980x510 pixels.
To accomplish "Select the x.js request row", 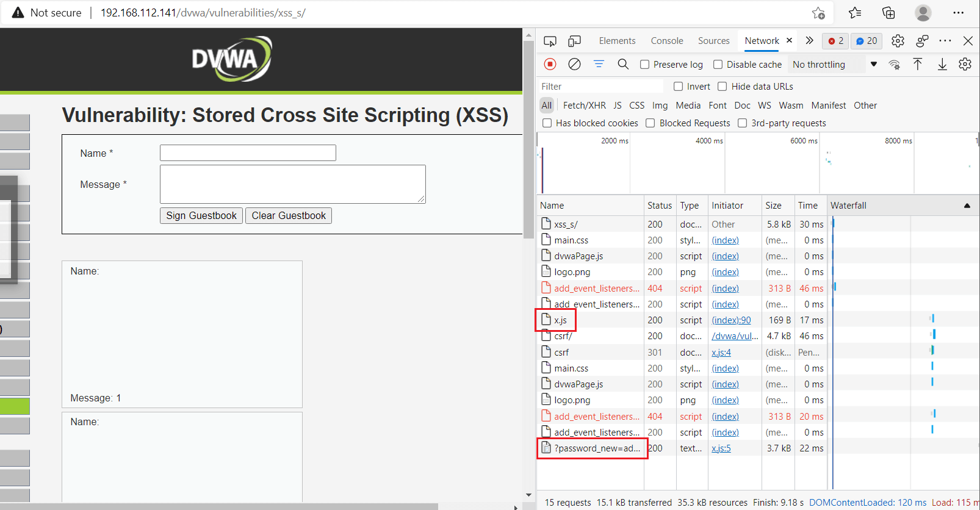I will tap(758, 320).
